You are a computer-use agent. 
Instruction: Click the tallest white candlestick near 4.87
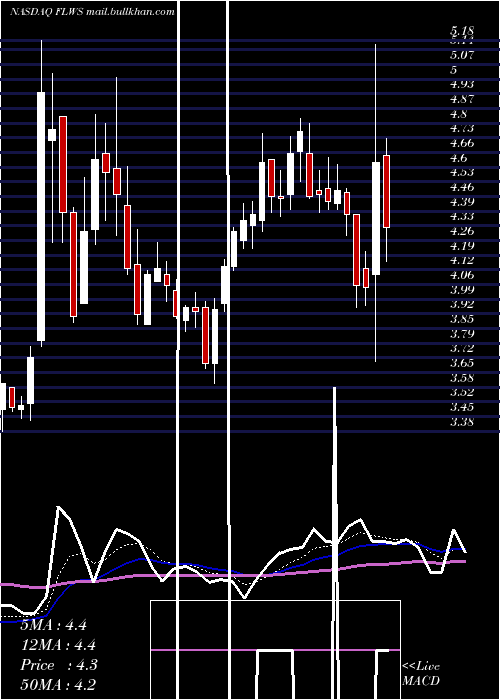(41, 217)
